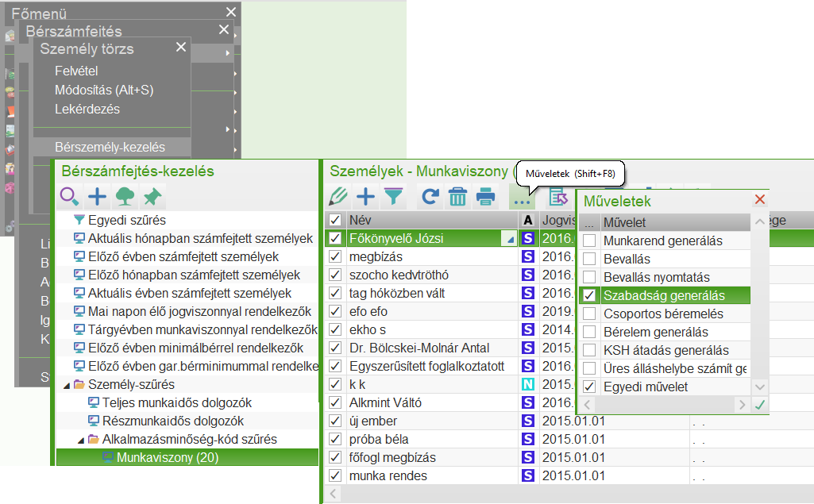Collapse the Személy-szűrés folder

coord(67,385)
